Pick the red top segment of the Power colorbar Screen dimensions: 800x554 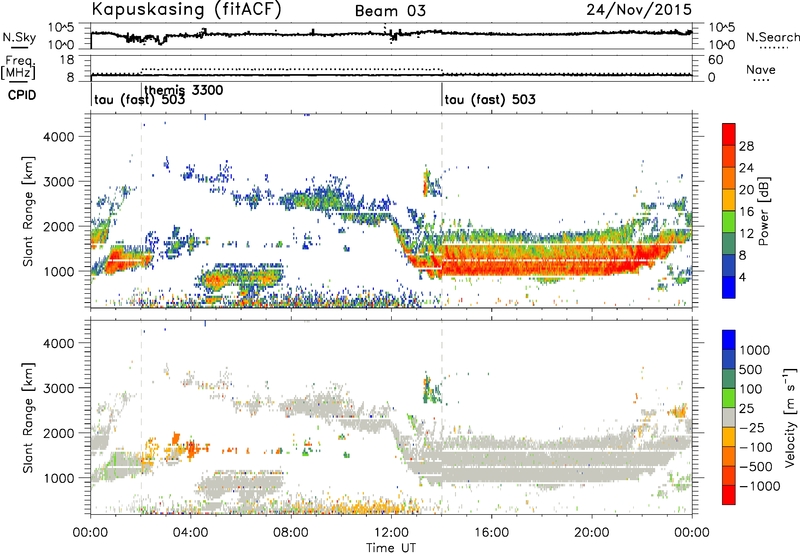pos(729,134)
